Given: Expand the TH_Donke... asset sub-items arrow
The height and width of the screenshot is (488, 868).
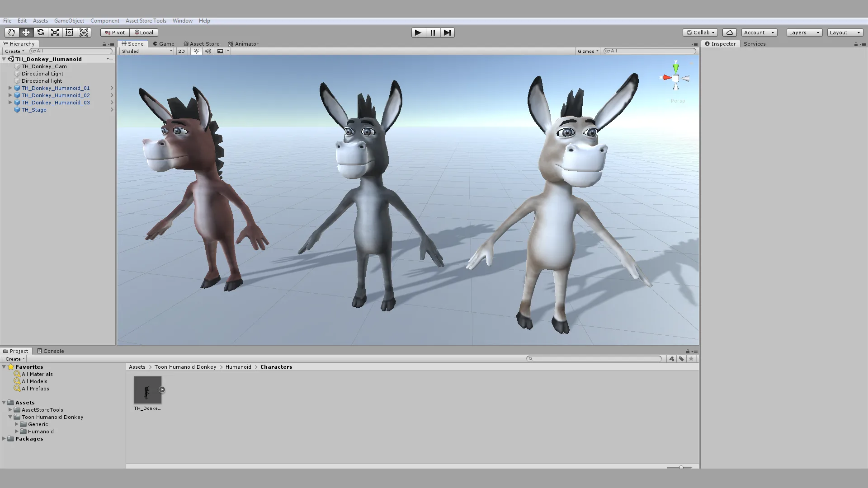Looking at the screenshot, I should 162,389.
